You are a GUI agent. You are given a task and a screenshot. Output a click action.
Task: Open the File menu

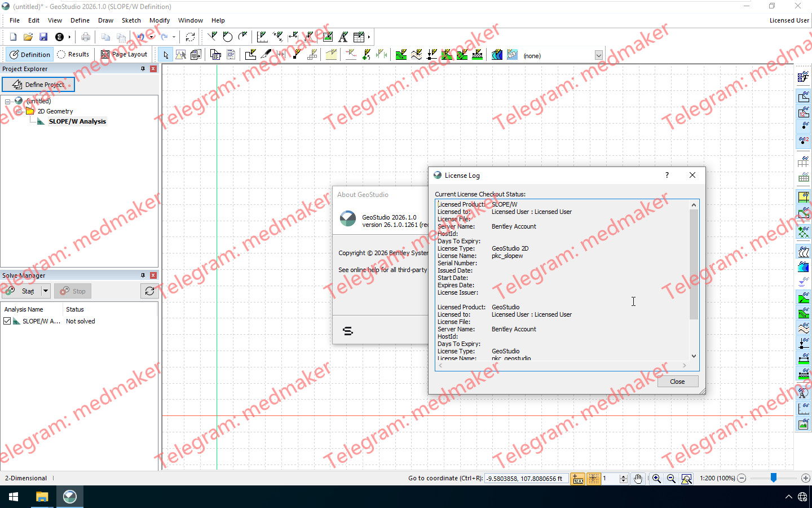pyautogui.click(x=15, y=20)
